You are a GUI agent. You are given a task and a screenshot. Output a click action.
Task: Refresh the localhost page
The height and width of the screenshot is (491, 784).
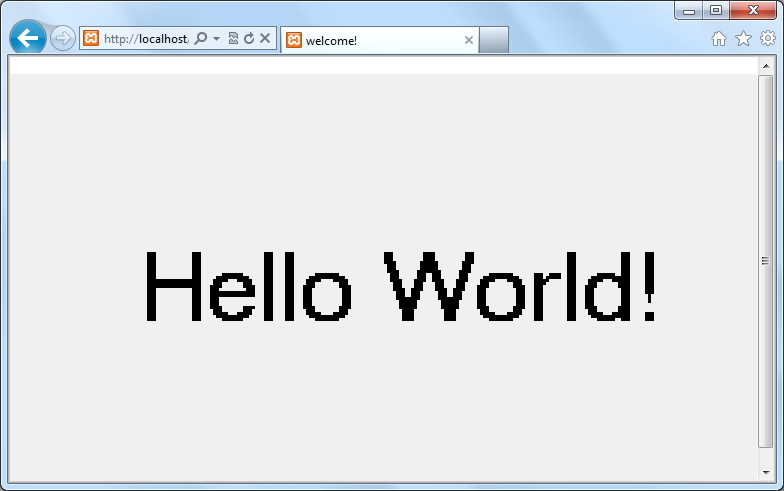click(248, 39)
